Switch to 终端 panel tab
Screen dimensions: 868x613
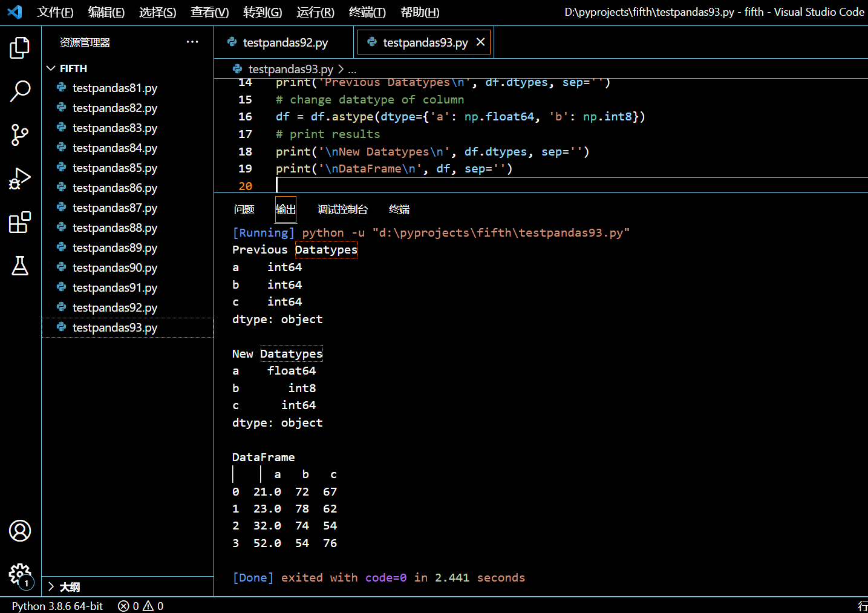[399, 209]
